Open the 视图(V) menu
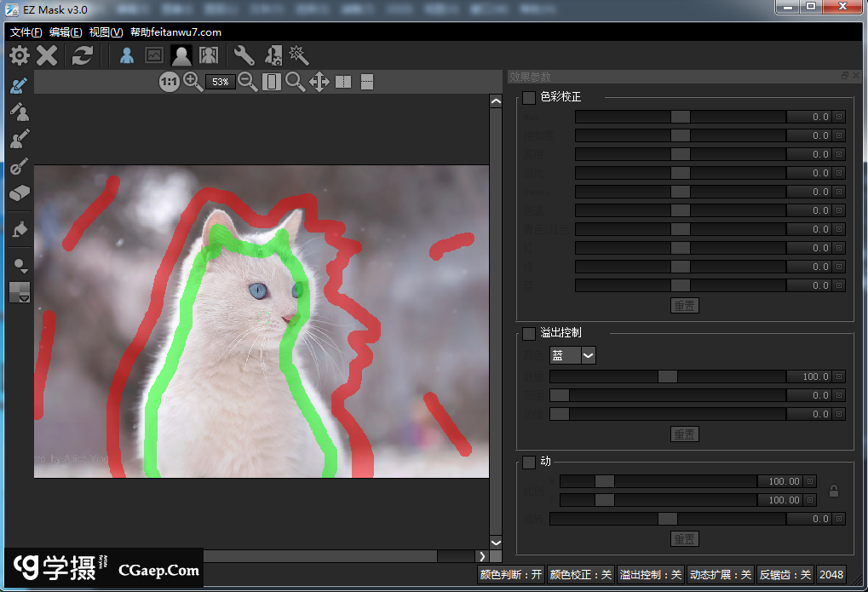 tap(106, 32)
